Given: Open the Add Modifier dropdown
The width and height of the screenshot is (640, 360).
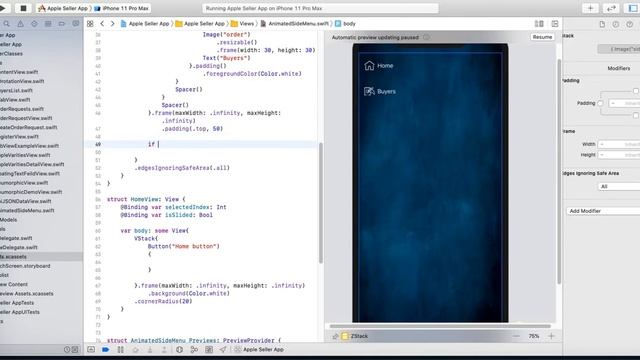Looking at the screenshot, I should (x=603, y=211).
